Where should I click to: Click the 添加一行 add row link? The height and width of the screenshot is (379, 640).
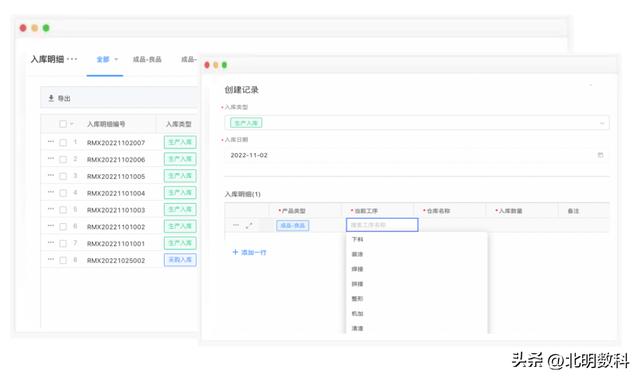249,253
